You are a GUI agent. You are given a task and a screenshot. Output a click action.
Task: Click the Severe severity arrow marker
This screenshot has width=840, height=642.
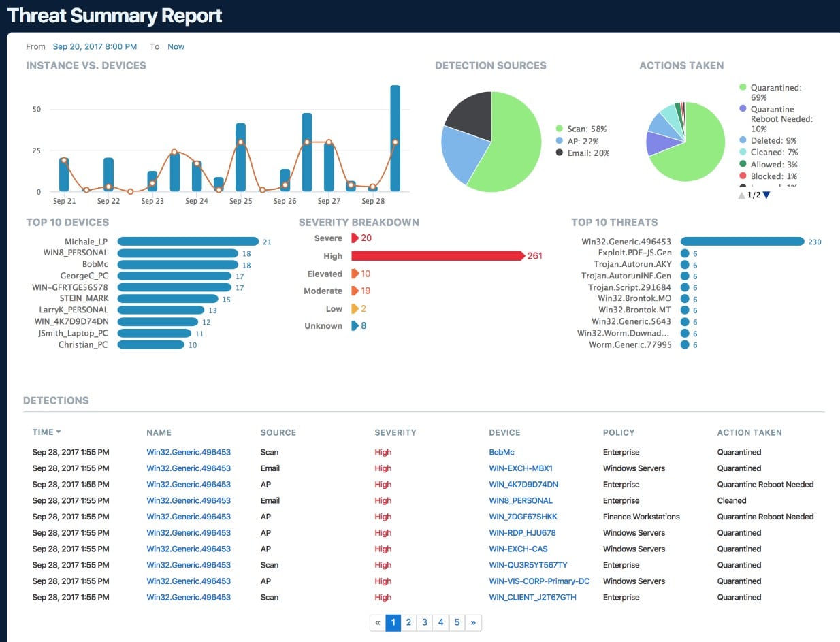click(x=355, y=238)
